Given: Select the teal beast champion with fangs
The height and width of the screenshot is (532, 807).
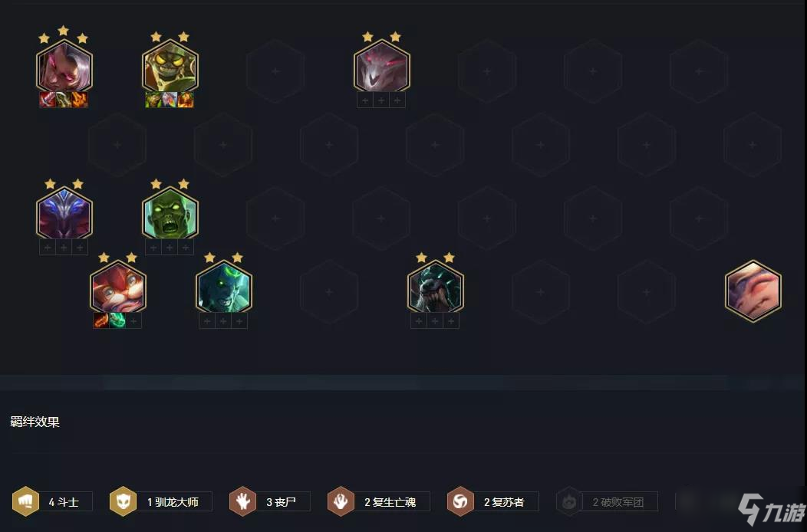Looking at the screenshot, I should pyautogui.click(x=436, y=287).
